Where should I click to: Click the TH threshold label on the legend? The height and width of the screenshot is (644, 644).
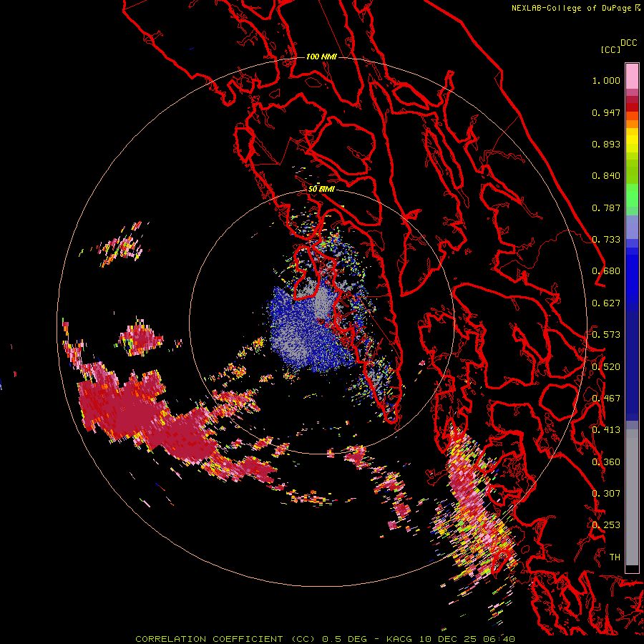pos(615,557)
